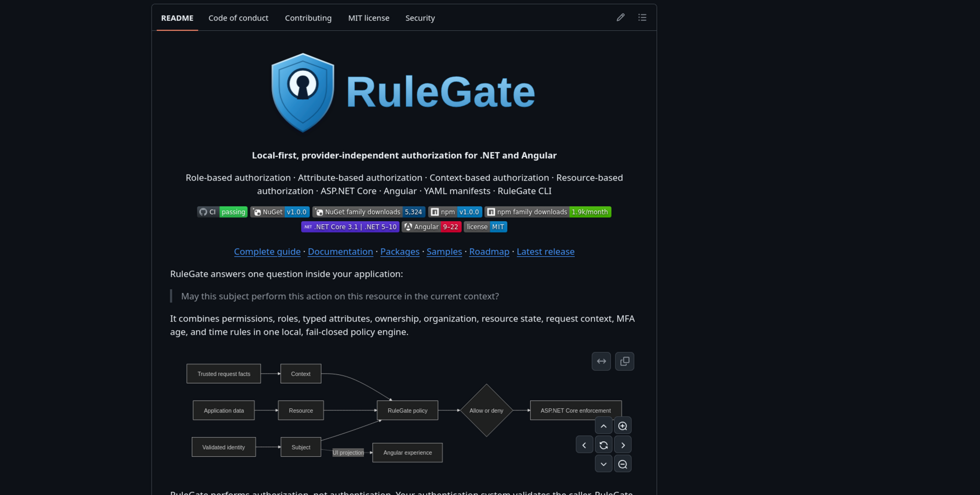Open the outline table of contents icon

click(x=642, y=18)
